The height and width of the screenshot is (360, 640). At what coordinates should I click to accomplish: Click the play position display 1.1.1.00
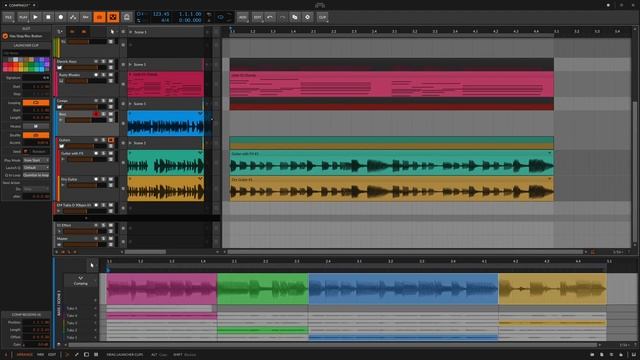pos(190,14)
